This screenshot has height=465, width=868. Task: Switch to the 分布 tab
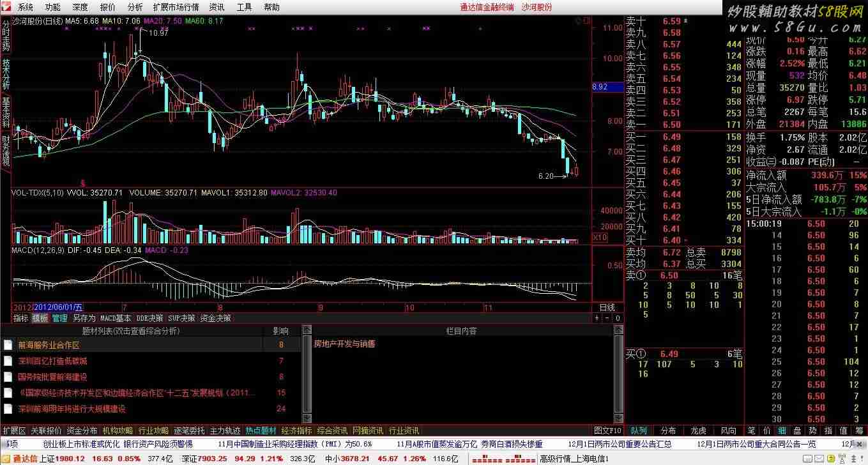point(669,431)
